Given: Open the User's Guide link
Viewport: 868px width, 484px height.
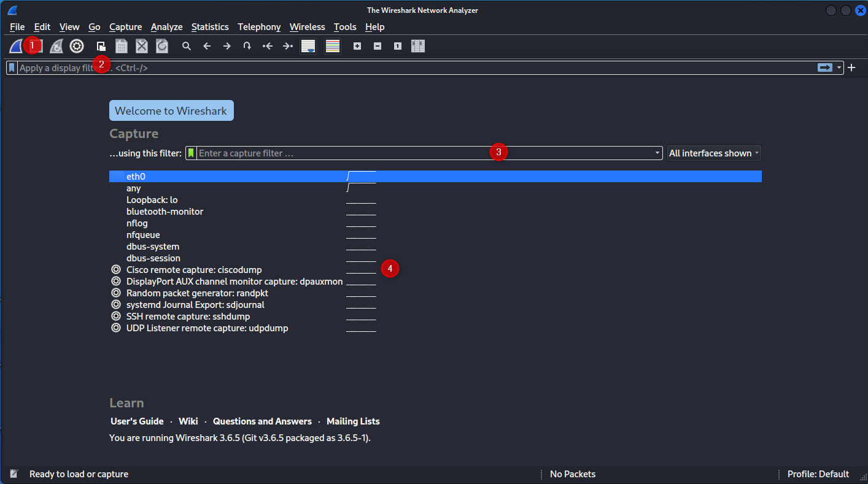Looking at the screenshot, I should pyautogui.click(x=137, y=421).
